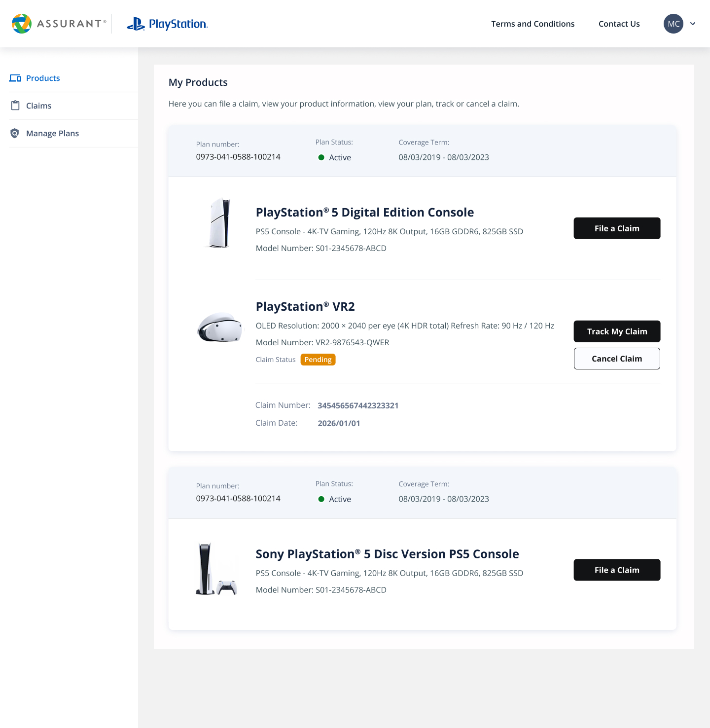Click the PS5 Digital Edition console image
This screenshot has width=710, height=728.
(x=219, y=223)
